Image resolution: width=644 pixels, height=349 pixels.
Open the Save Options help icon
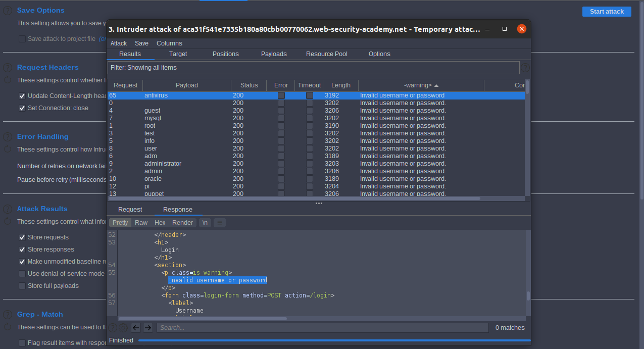click(x=8, y=11)
